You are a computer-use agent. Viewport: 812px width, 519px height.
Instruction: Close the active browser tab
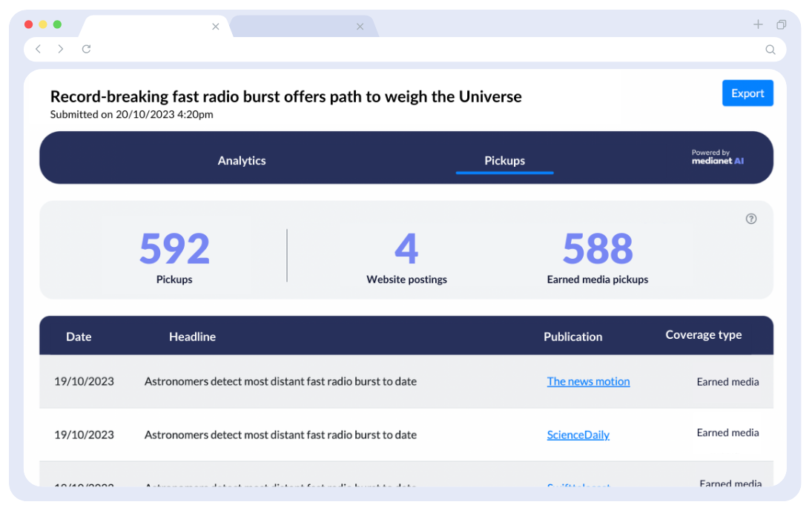pos(216,27)
